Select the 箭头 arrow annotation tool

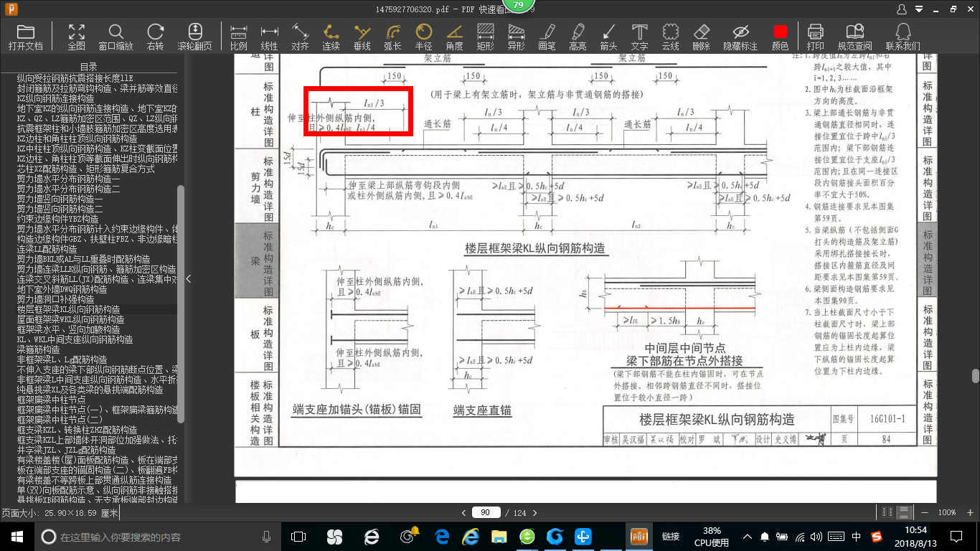point(608,37)
